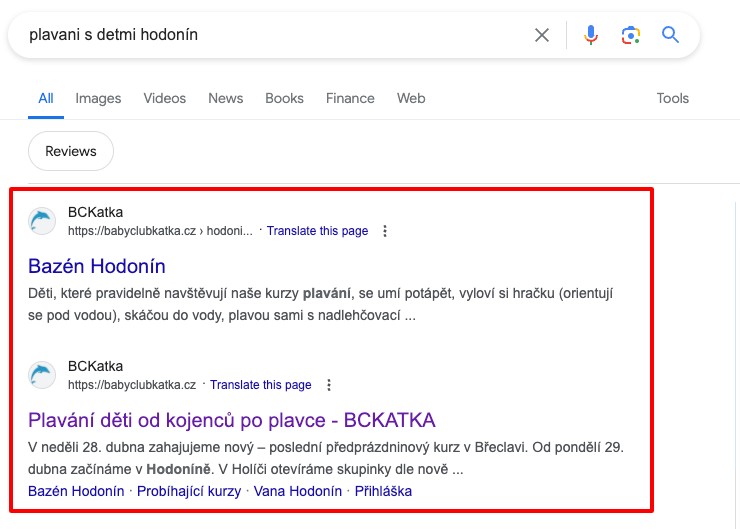Select the Finance tab
Screen dimensions: 740x529
point(350,98)
